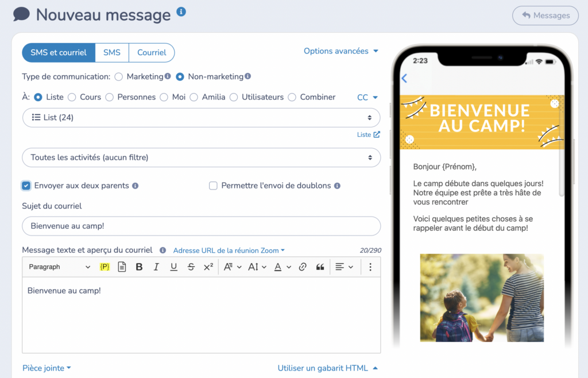The height and width of the screenshot is (378, 588).
Task: Select the Courriel tab
Action: (152, 52)
